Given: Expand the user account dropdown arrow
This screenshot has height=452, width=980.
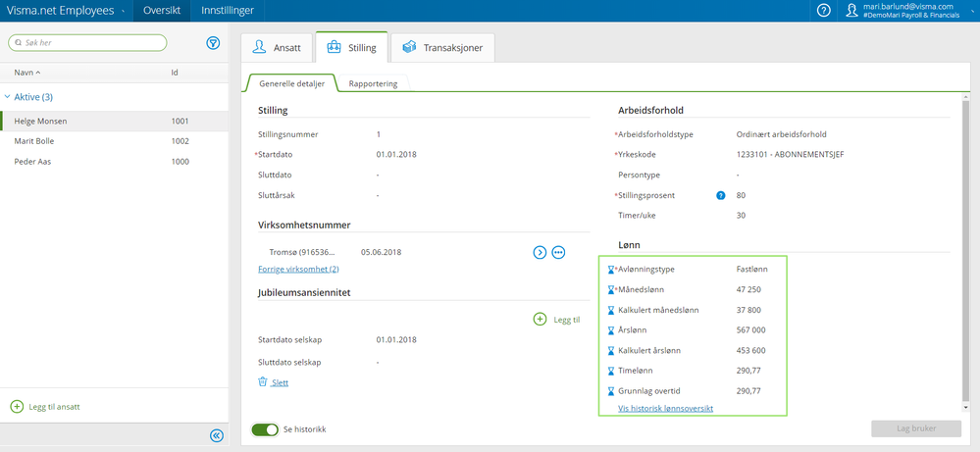Looking at the screenshot, I should tap(971, 11).
